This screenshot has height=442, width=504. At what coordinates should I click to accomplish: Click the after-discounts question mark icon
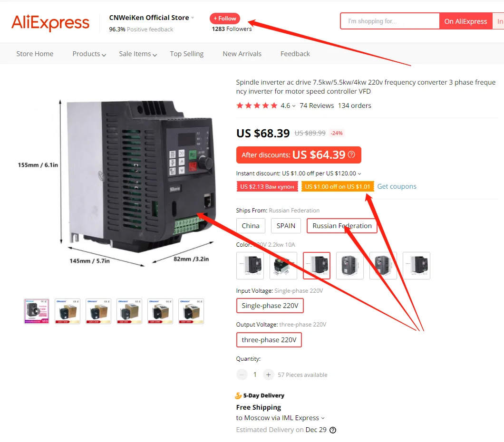[352, 154]
